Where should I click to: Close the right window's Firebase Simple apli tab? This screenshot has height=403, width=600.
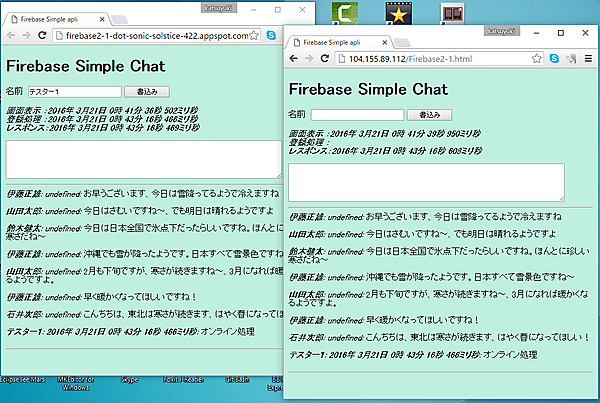pos(385,42)
